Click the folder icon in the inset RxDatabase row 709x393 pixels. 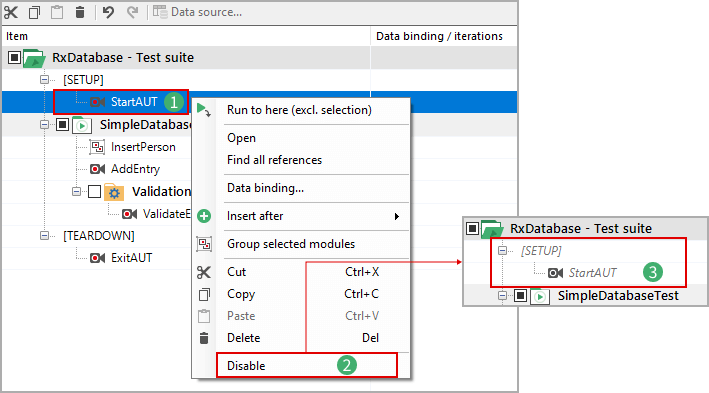click(492, 229)
